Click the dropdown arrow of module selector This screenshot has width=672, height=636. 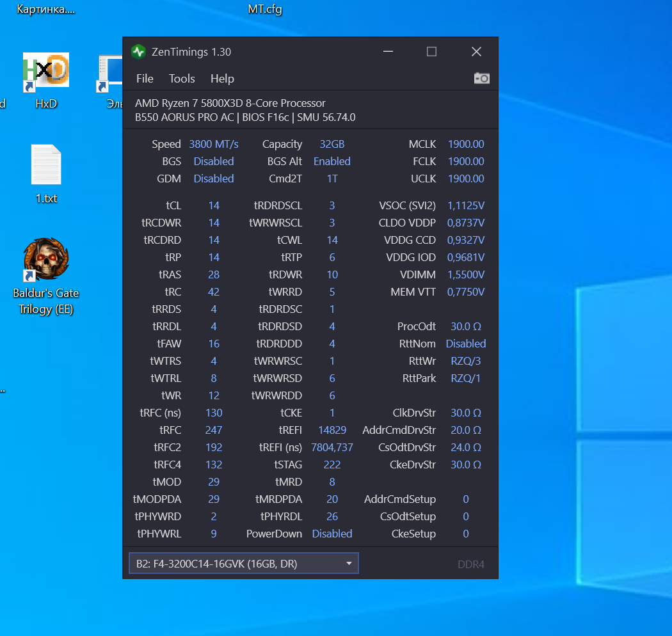[x=349, y=564]
